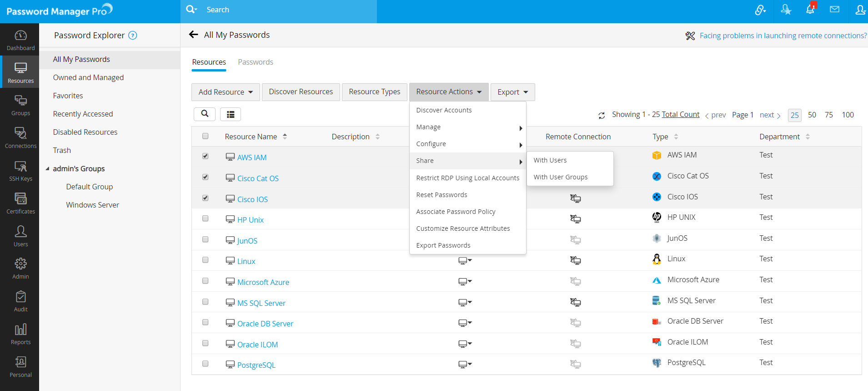The width and height of the screenshot is (868, 391).
Task: Open the Add Resource dropdown
Action: pos(226,92)
